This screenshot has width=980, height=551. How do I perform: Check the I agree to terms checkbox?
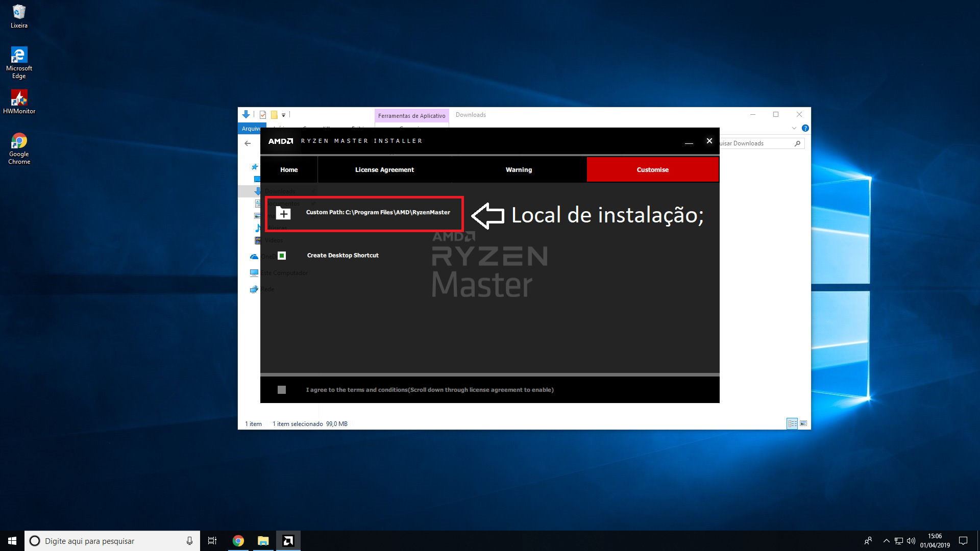[x=282, y=390]
